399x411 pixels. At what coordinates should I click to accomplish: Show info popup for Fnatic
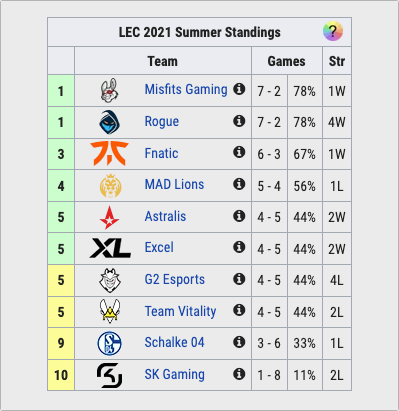pos(239,152)
